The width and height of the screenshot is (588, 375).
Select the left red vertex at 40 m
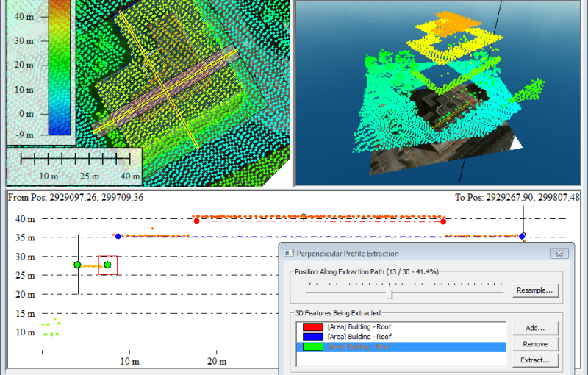(196, 218)
